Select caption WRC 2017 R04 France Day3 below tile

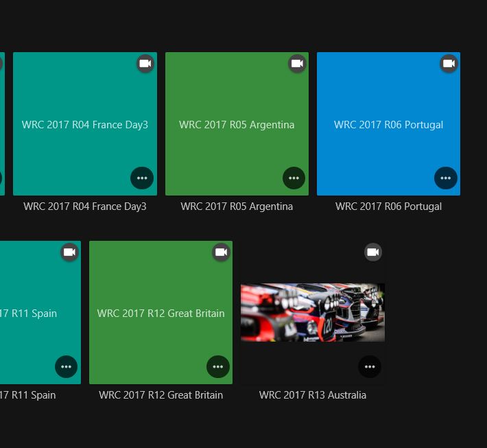coord(85,207)
